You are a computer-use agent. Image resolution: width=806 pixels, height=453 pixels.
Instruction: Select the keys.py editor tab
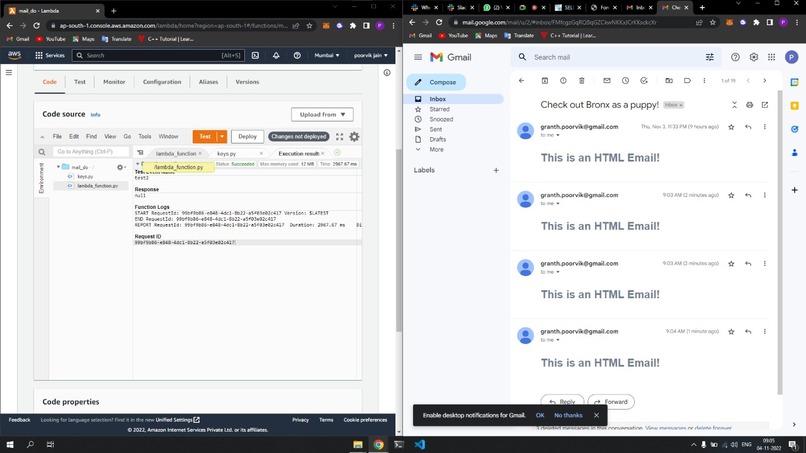tap(227, 154)
